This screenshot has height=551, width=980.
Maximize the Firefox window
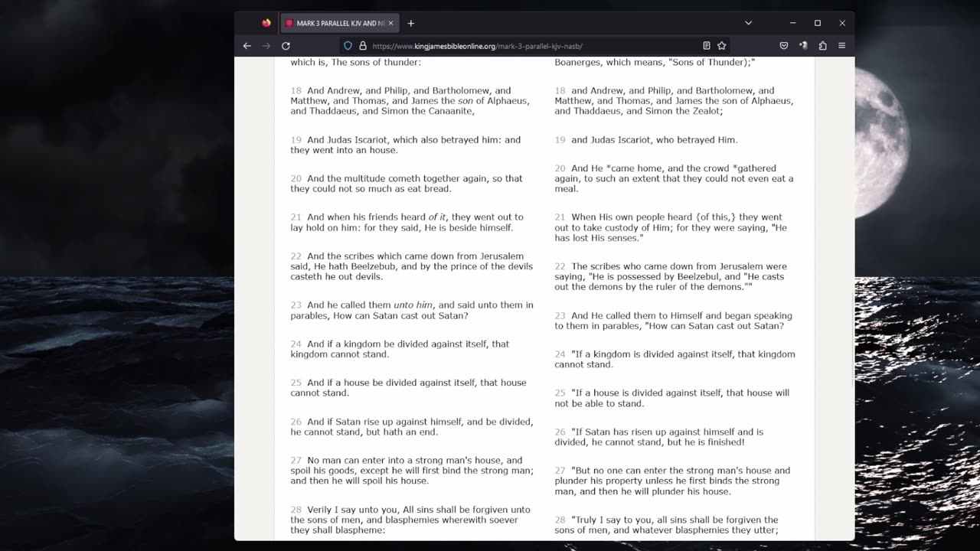pos(818,23)
